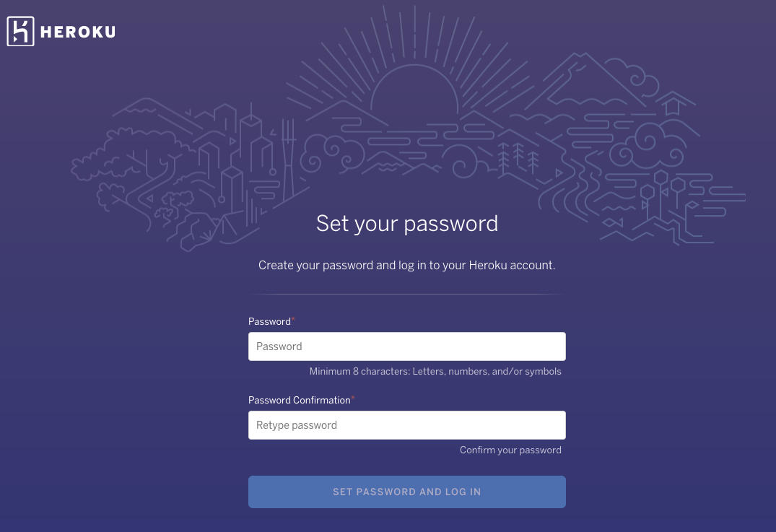
Task: Click the Confirm your password hint text
Action: tap(510, 450)
